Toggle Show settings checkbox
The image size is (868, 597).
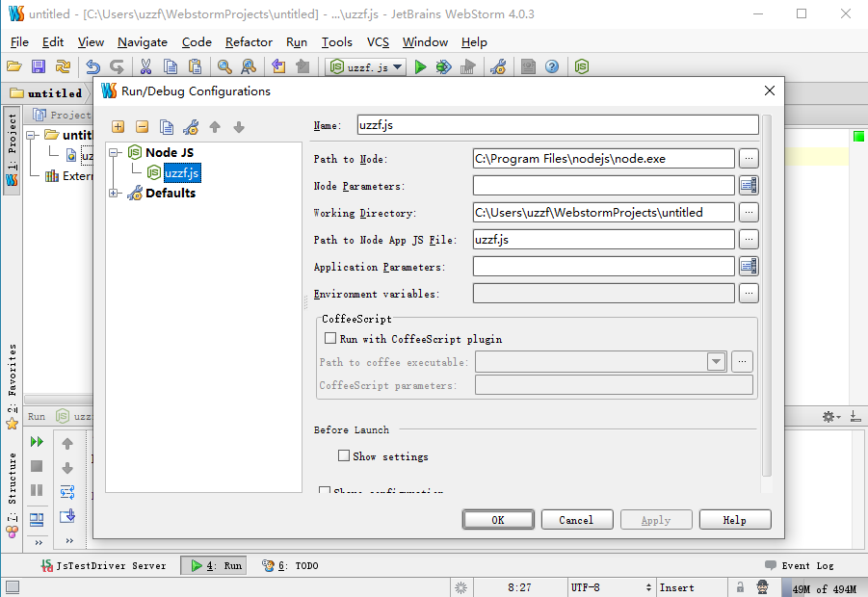point(344,455)
